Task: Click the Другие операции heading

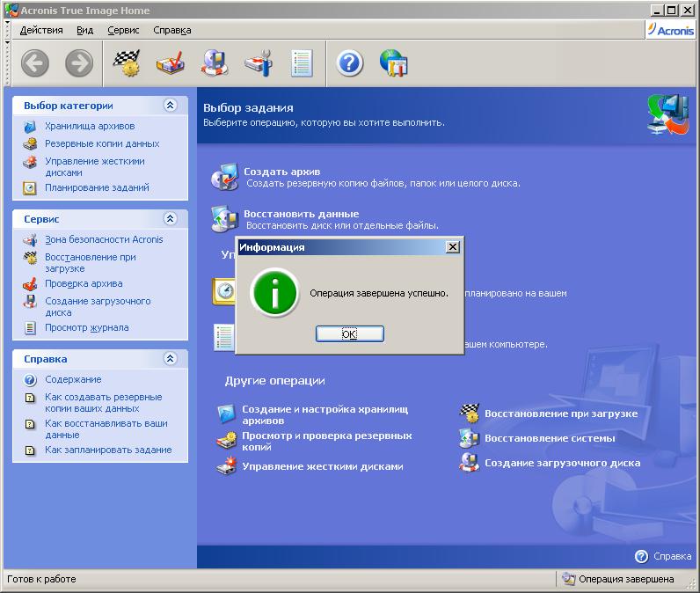Action: 275,381
